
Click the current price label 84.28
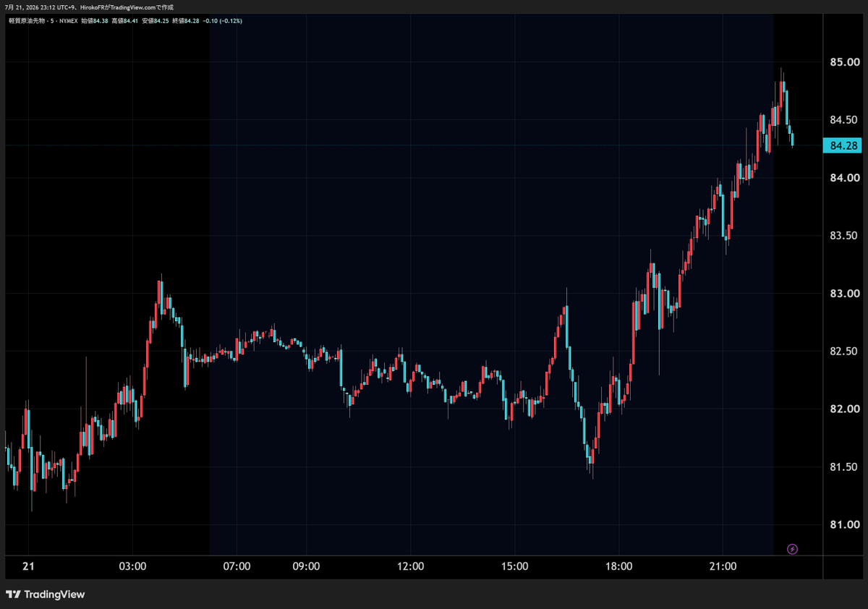click(843, 145)
